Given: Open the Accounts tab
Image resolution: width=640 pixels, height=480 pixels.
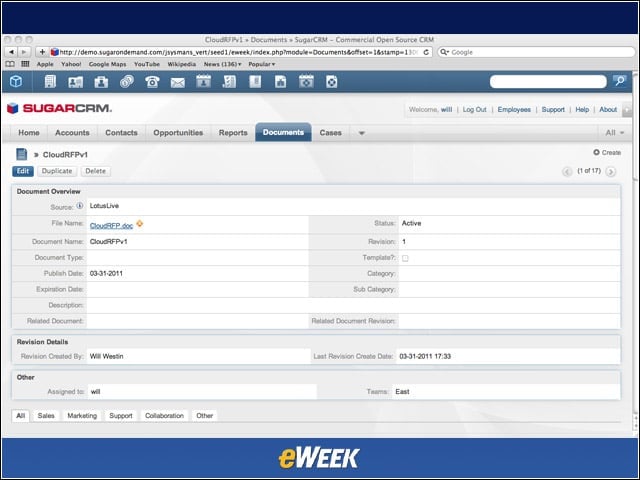Looking at the screenshot, I should click(x=72, y=133).
